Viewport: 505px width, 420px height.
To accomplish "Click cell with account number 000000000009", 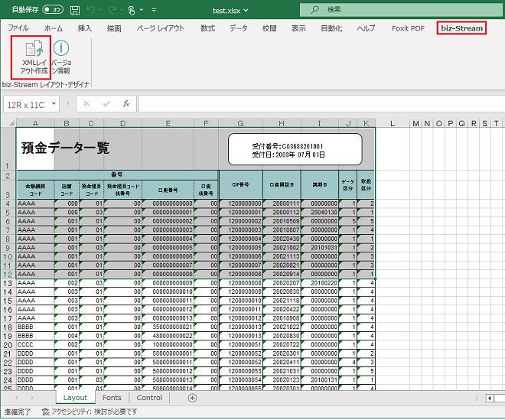I will tap(168, 283).
